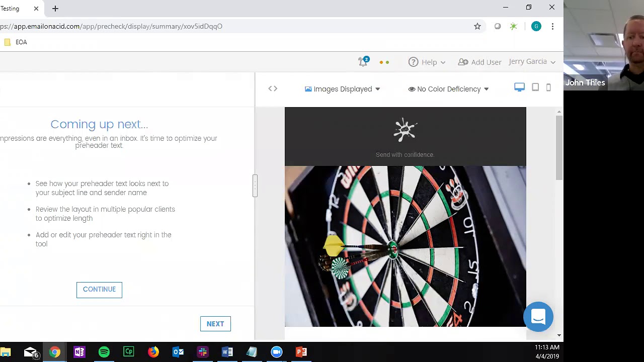Screen dimensions: 644x362
Task: Click the two-dots status indicator
Action: [x=384, y=62]
